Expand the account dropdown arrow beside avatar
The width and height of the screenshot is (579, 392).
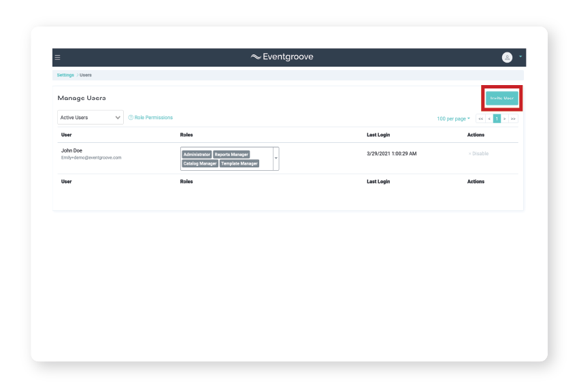(520, 56)
